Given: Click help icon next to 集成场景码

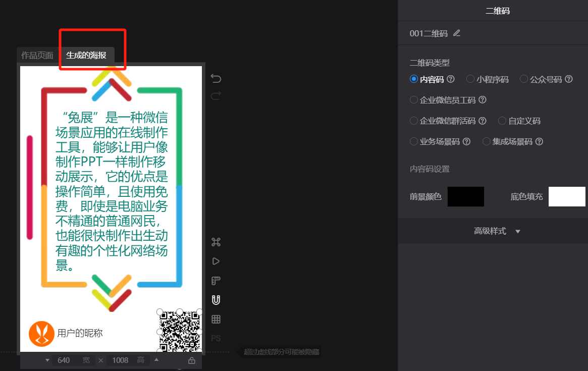Looking at the screenshot, I should click(x=539, y=141).
